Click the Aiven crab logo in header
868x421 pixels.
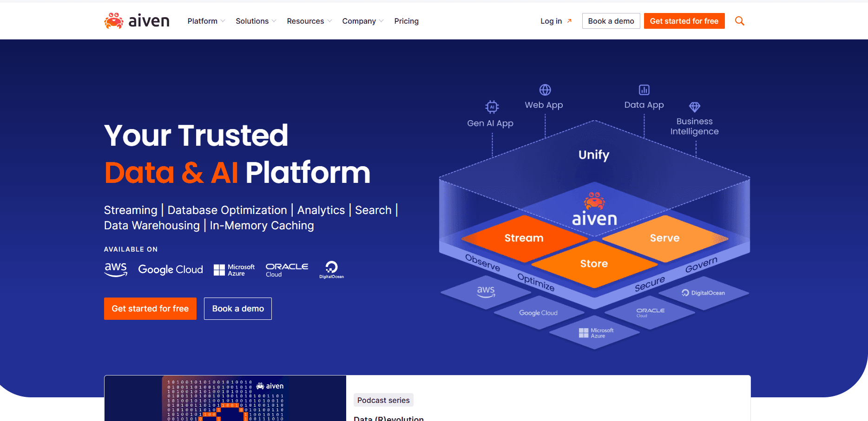tap(137, 21)
